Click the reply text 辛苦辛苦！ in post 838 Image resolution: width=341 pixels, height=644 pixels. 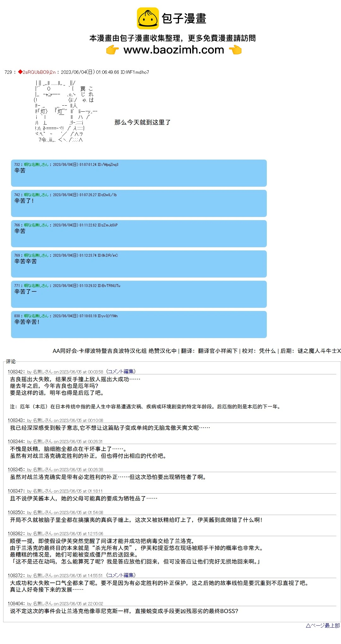click(27, 322)
